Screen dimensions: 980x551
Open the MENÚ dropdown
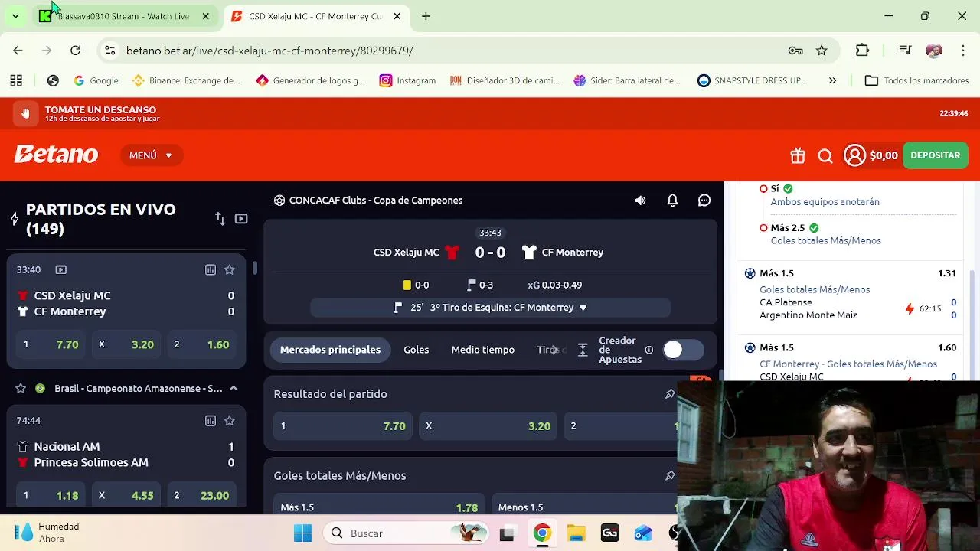pos(152,155)
